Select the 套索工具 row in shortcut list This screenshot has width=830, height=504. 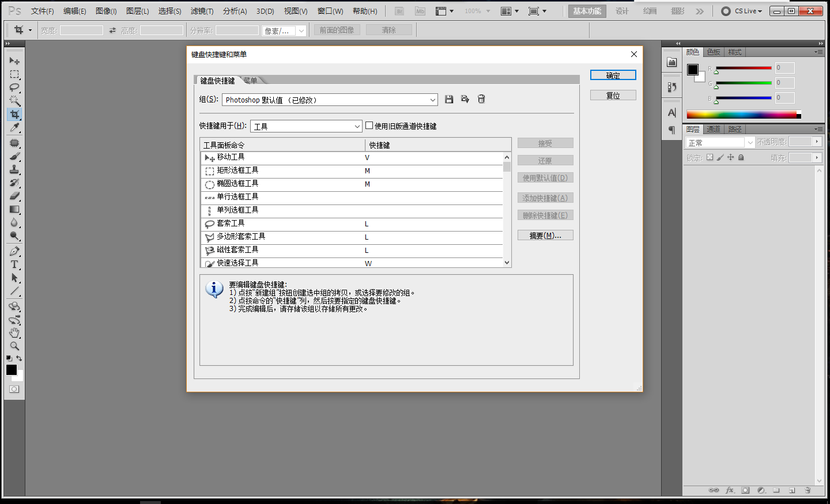pyautogui.click(x=352, y=223)
